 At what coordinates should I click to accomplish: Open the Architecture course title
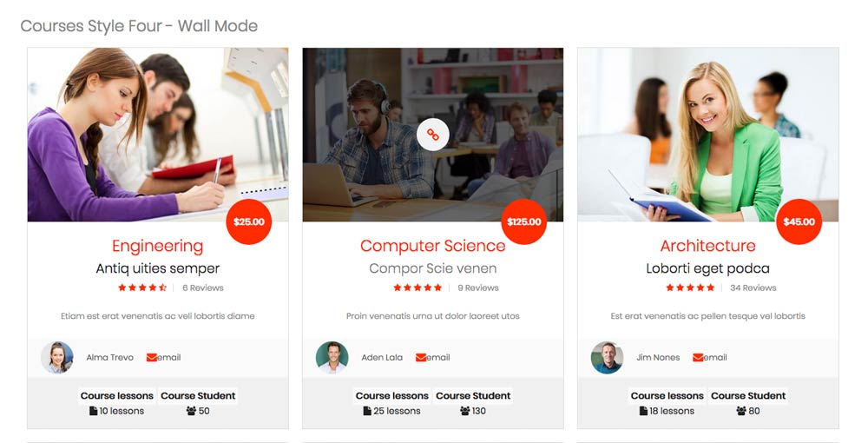(x=708, y=246)
